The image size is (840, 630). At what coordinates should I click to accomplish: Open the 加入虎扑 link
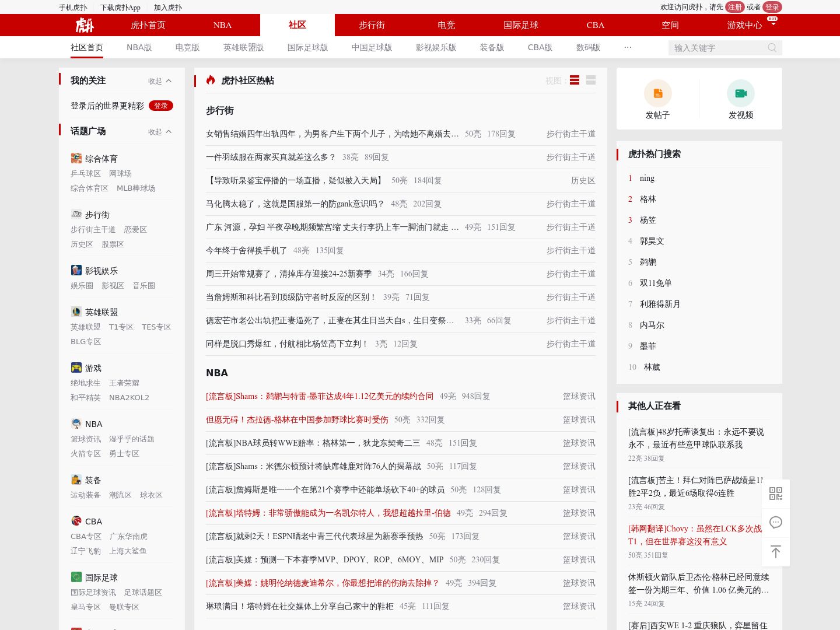(x=168, y=8)
